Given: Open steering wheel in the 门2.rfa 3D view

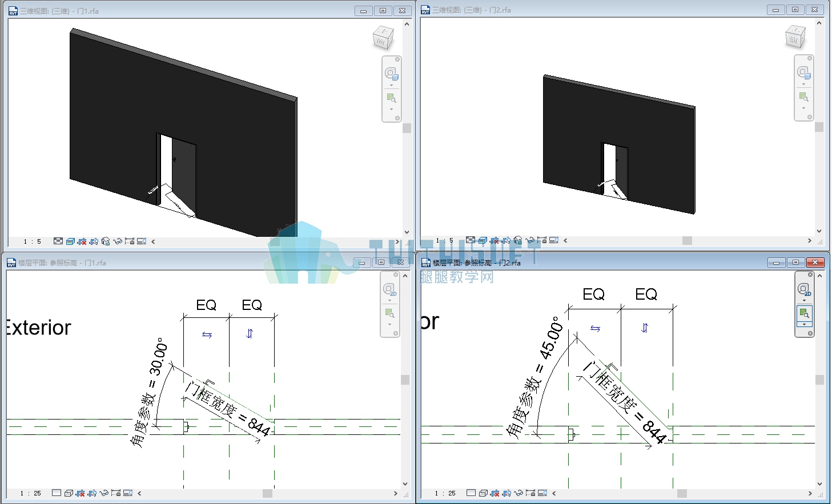Looking at the screenshot, I should pos(803,72).
